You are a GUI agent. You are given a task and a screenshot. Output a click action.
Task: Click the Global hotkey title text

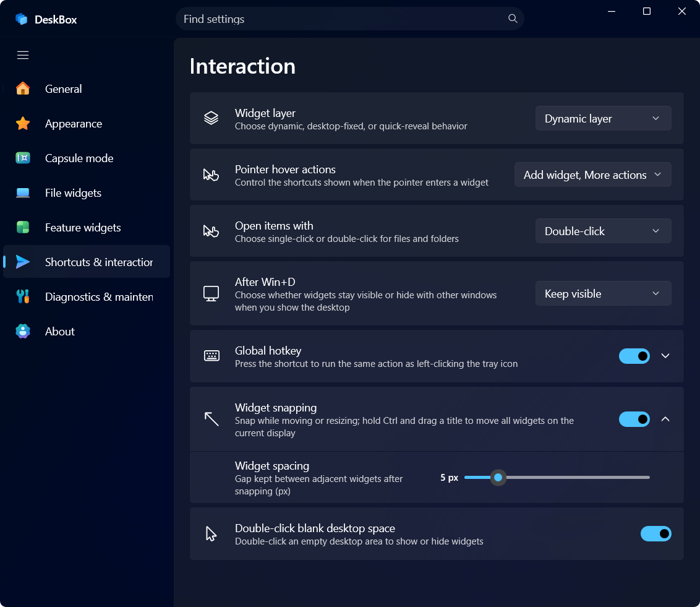coord(268,351)
